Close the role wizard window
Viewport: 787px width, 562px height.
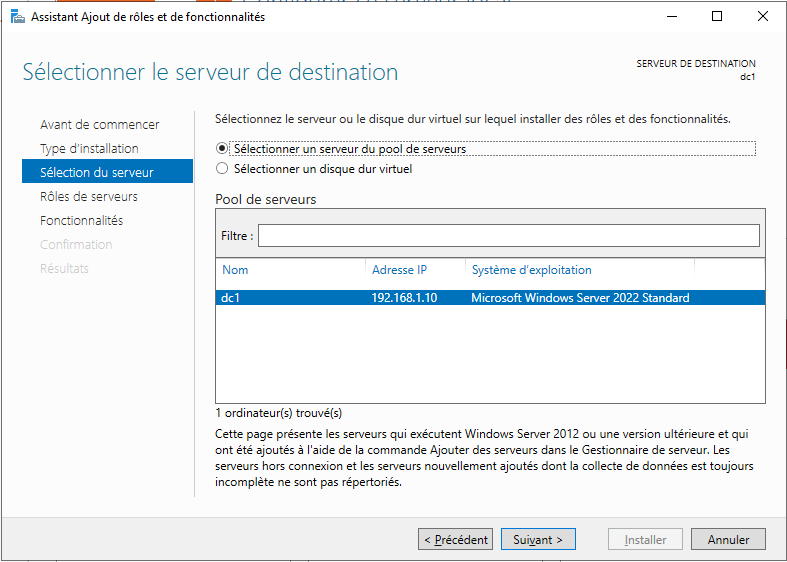pos(763,16)
